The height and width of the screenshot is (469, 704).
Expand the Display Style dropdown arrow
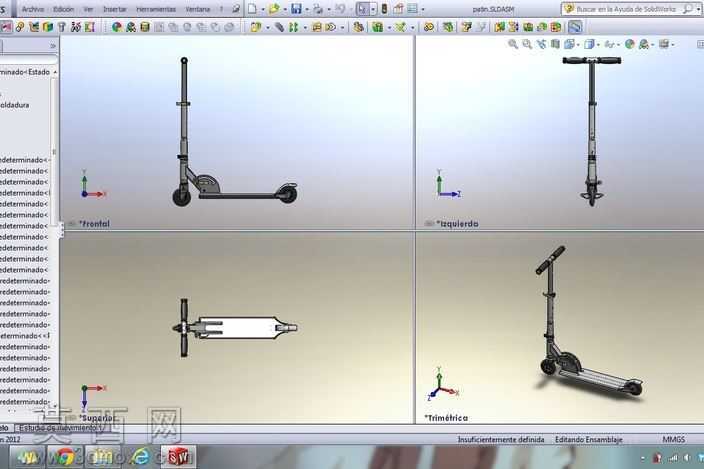coord(598,45)
